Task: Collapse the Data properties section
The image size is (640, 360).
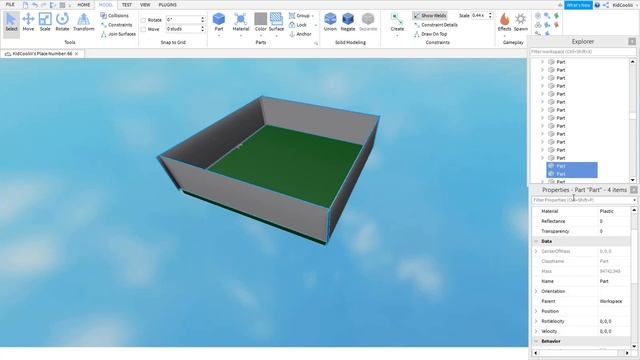Action: coord(536,241)
